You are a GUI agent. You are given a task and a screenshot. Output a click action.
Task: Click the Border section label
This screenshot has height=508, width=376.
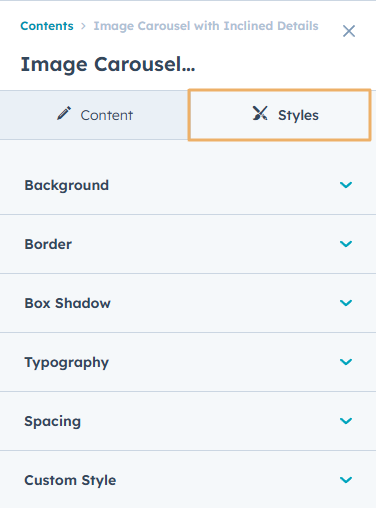point(48,244)
